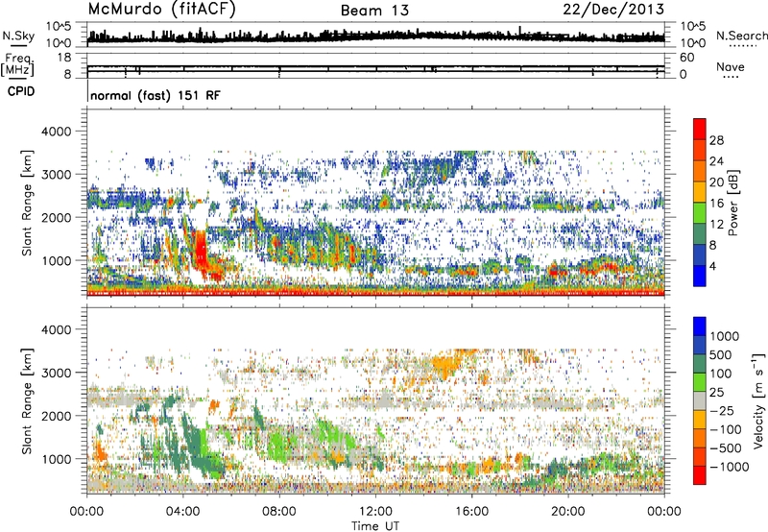Click the 4000 km tick label on the power panel

point(56,132)
